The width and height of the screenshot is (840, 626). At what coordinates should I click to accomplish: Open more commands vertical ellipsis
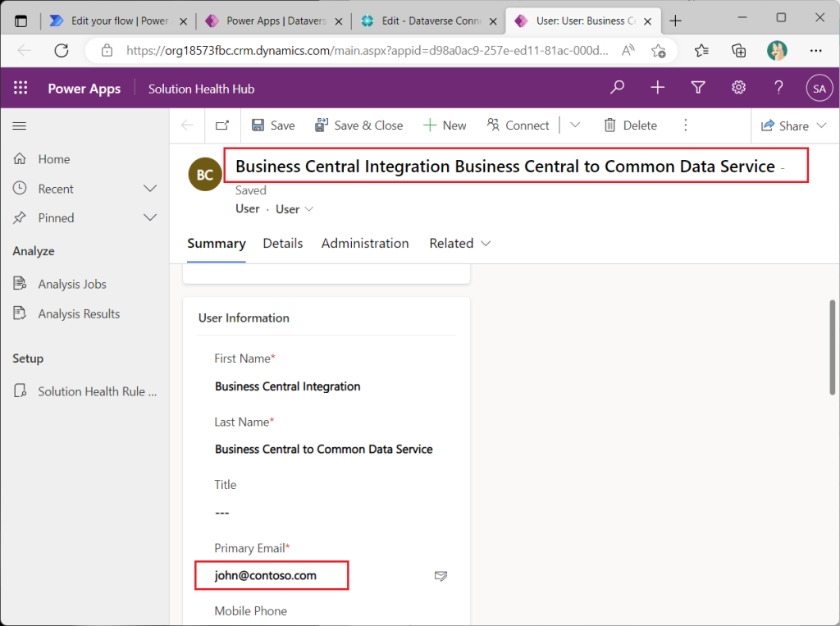[x=685, y=126]
